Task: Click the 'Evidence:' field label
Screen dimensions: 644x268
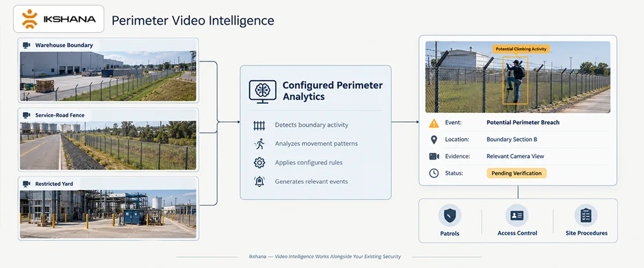Action: pos(458,157)
